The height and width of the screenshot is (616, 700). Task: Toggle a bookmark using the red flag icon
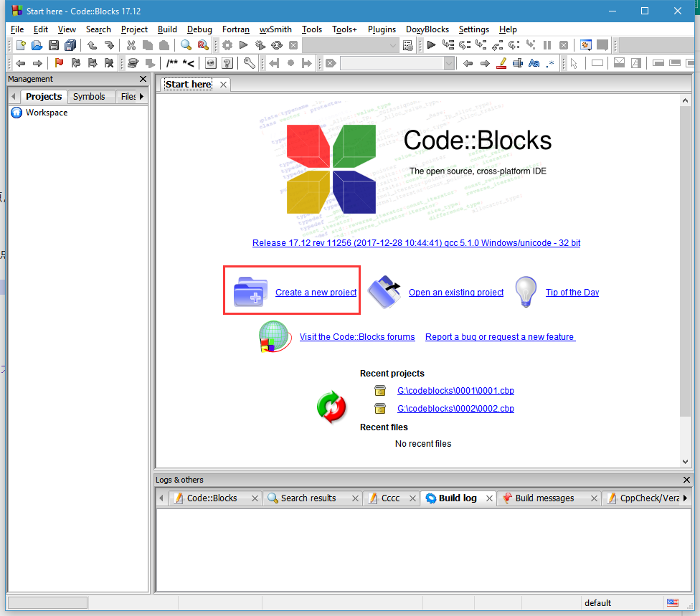click(x=60, y=62)
